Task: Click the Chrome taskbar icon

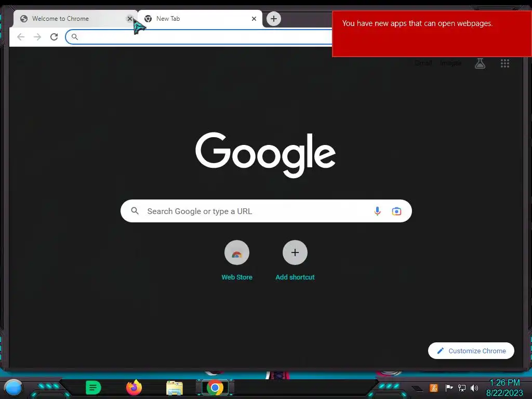Action: 215,388
